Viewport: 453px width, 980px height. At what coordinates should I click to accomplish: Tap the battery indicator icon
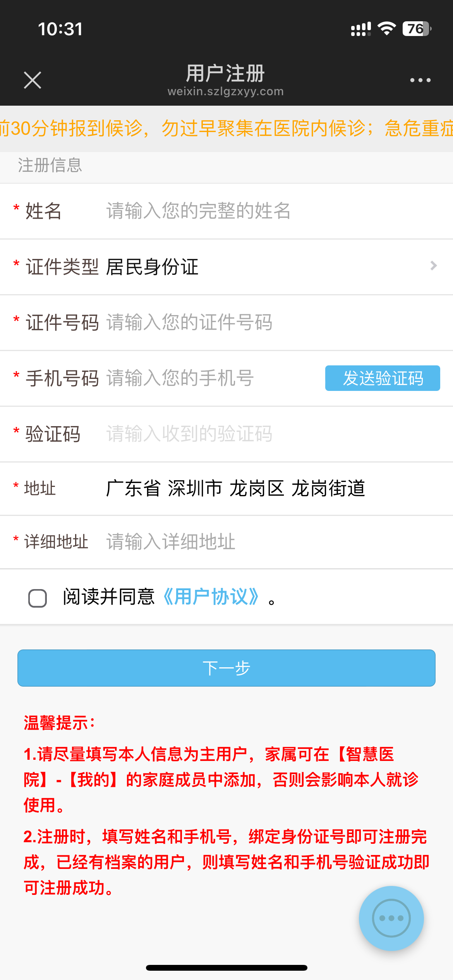[417, 29]
